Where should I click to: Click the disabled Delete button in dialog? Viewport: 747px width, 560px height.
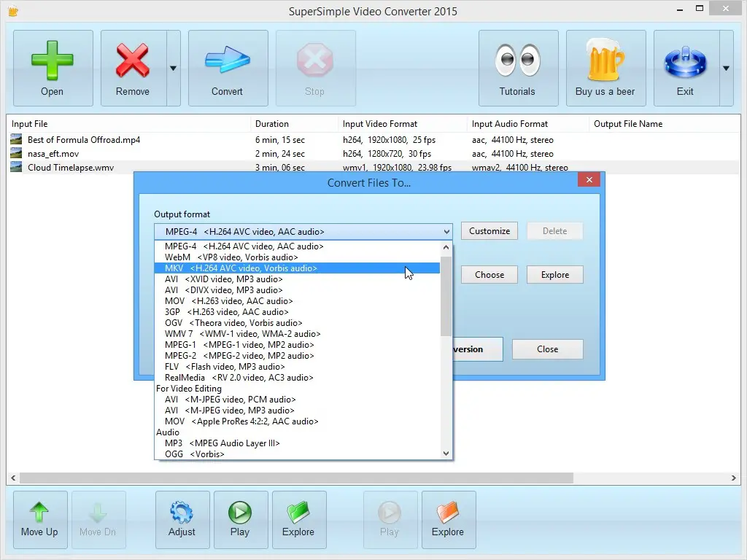coord(555,231)
